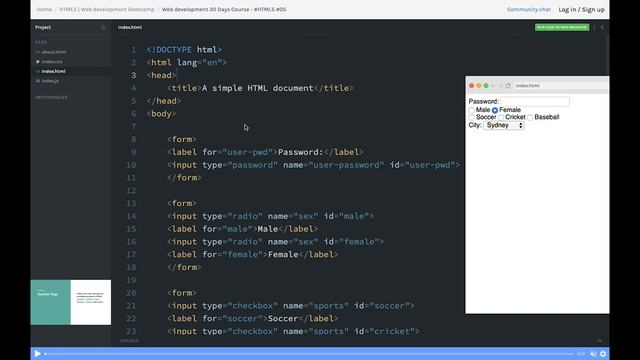640x360 pixels.
Task: Go to Home breadcrumb link
Action: [44, 9]
